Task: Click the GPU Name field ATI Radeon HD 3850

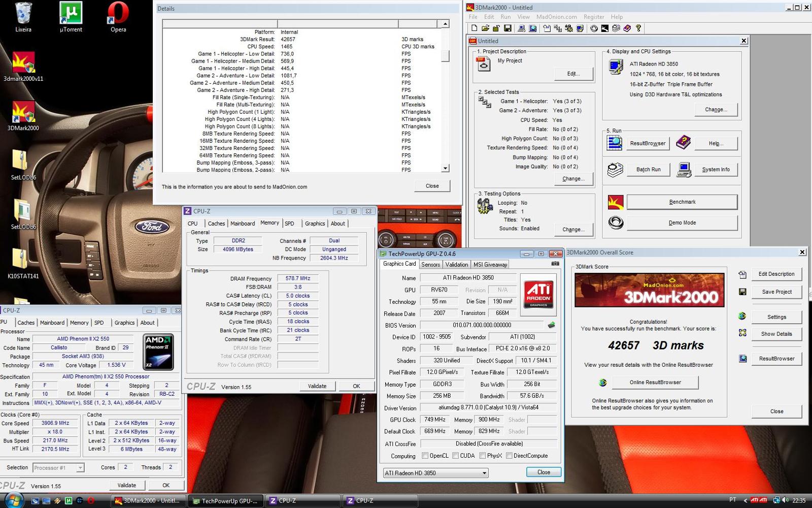Action: pos(468,278)
